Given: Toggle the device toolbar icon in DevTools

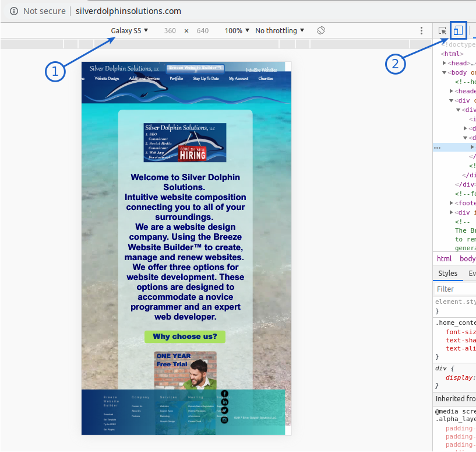Looking at the screenshot, I should [458, 30].
